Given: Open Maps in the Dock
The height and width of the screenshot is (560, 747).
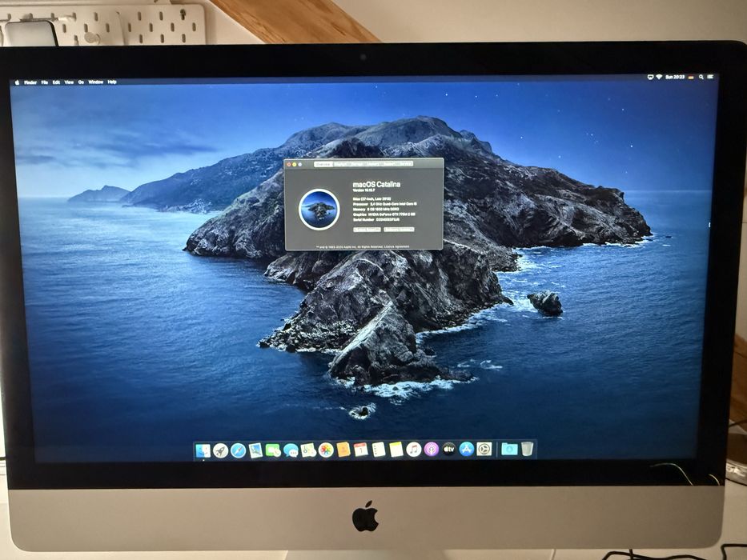Looking at the screenshot, I should (308, 450).
